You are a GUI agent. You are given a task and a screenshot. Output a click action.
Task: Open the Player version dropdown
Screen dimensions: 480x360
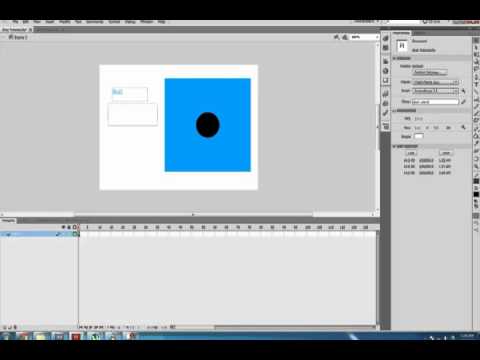[x=436, y=82]
